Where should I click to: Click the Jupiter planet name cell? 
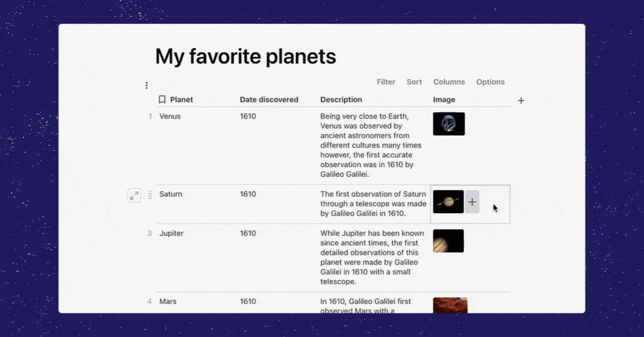[172, 233]
